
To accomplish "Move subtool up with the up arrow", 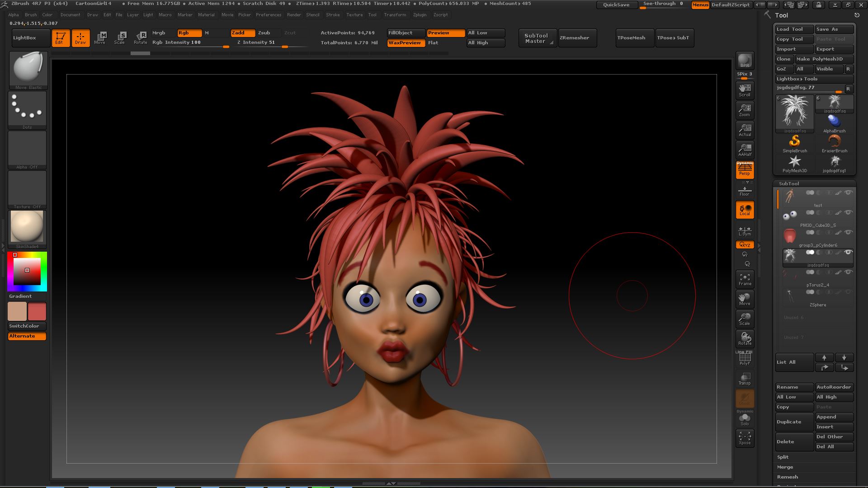I will pos(824,357).
